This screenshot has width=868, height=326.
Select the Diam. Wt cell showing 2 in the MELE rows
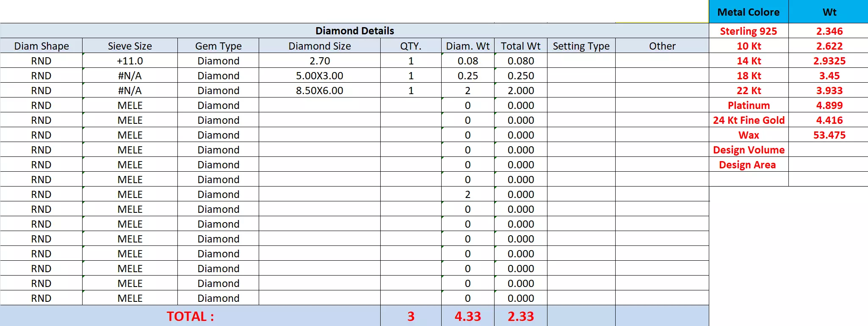tap(468, 194)
